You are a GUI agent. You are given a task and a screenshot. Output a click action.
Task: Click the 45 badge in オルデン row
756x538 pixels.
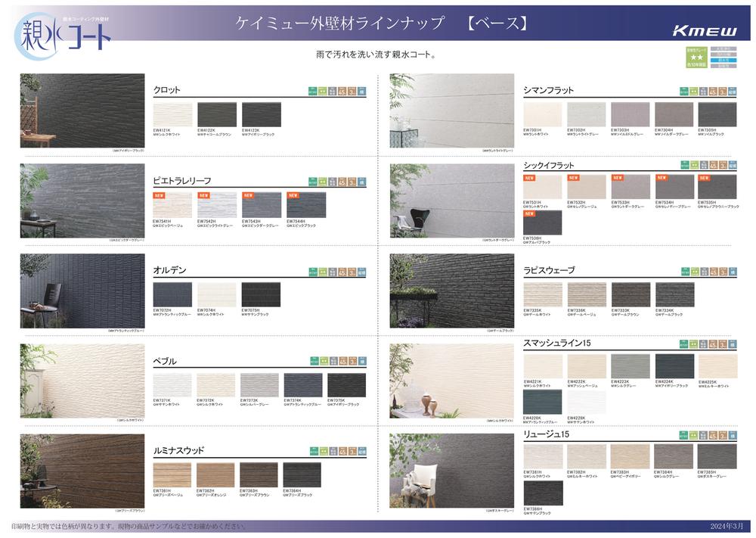[342, 272]
